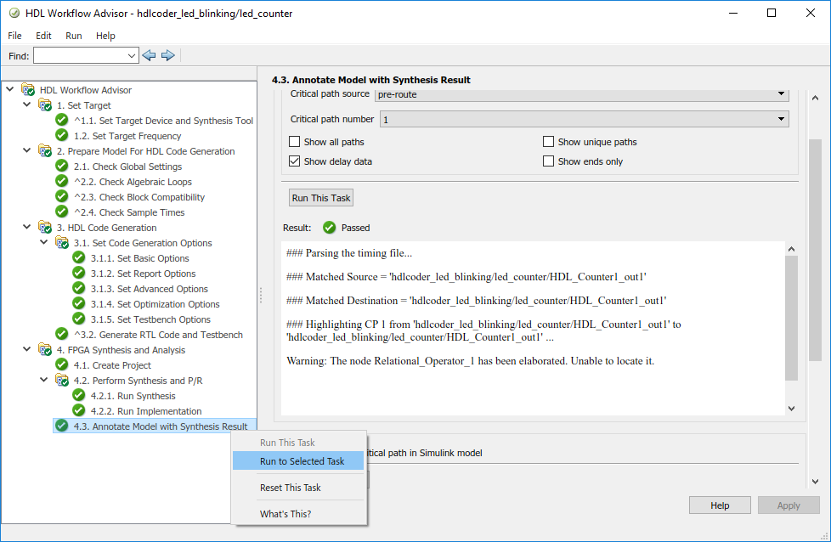Click the folder icon for Perform Synthesis and P/R
This screenshot has width=831, height=542.
[62, 381]
